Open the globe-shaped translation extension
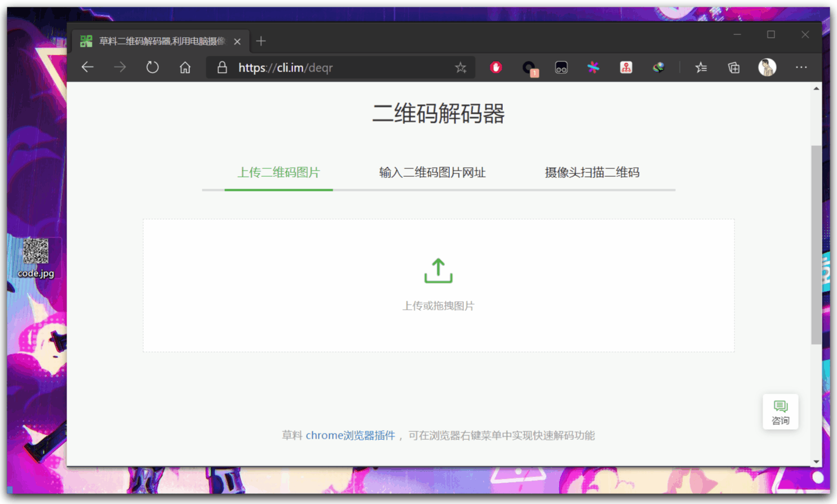 point(658,67)
